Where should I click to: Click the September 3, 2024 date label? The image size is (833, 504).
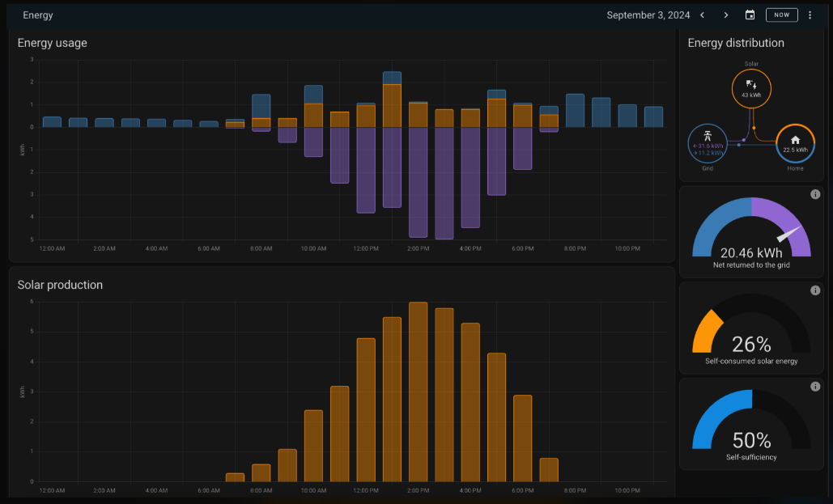(x=648, y=15)
